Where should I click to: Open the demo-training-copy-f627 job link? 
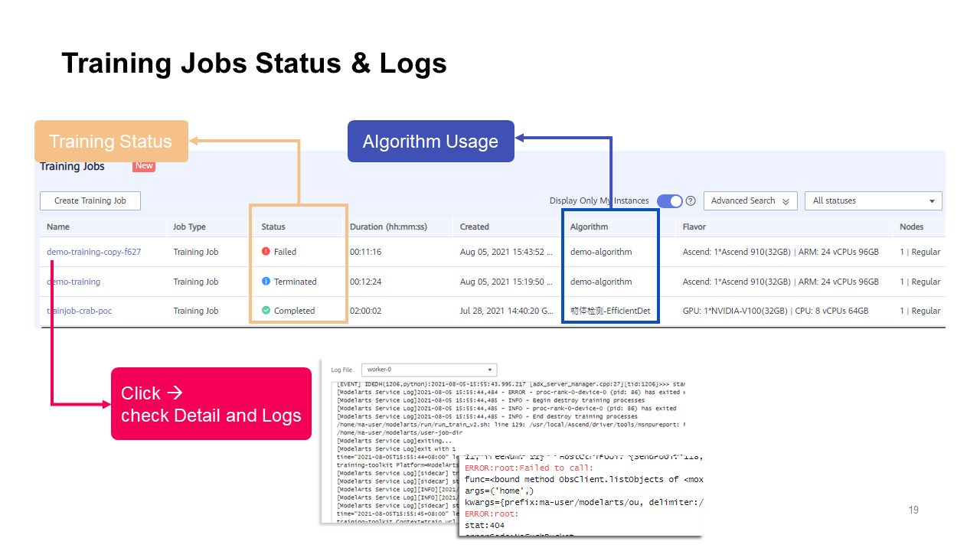93,252
